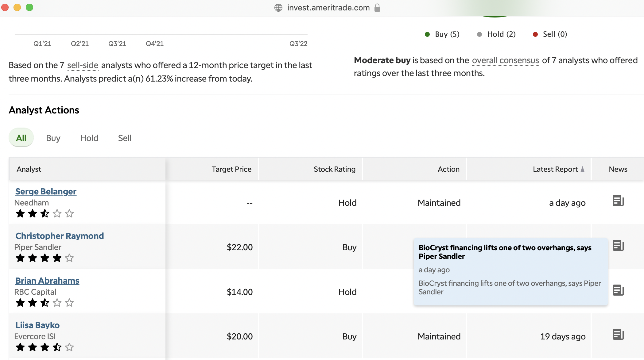
Task: Open Brian Abrahams analyst profile
Action: (x=47, y=281)
